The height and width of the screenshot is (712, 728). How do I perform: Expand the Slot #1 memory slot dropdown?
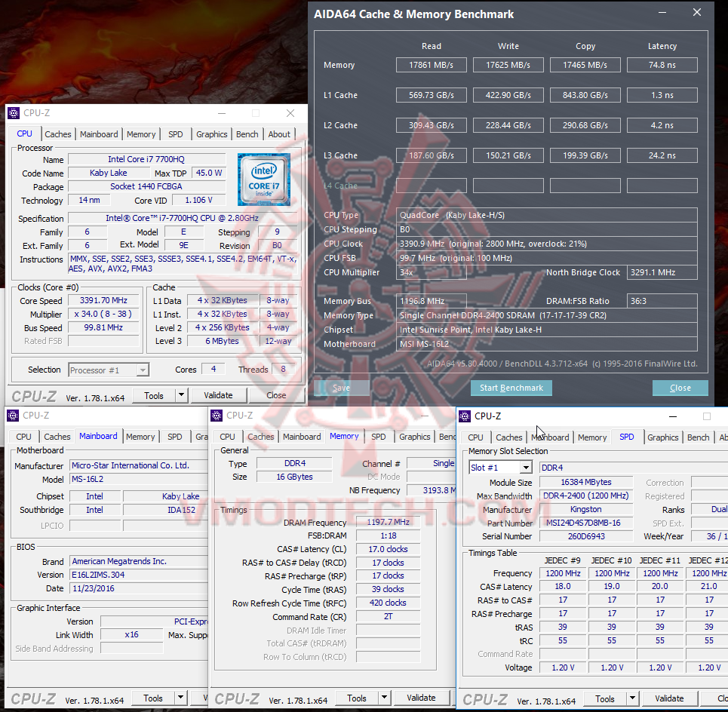tap(526, 468)
